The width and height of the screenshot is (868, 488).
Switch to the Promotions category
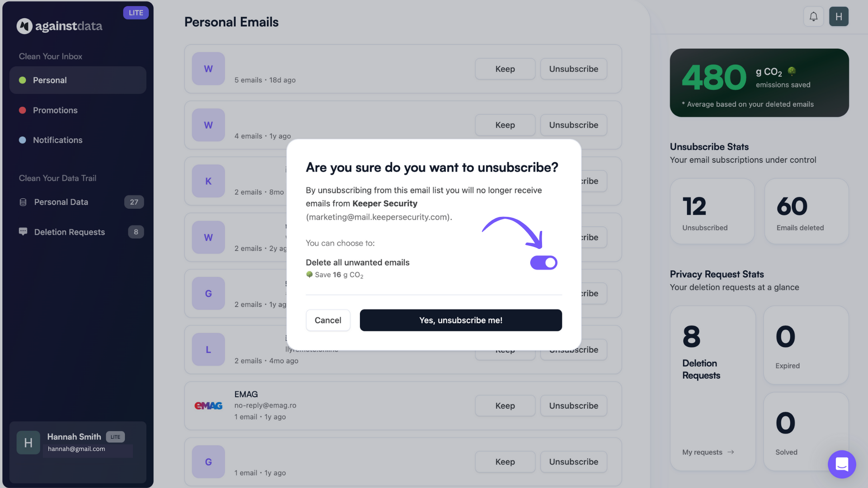click(55, 110)
